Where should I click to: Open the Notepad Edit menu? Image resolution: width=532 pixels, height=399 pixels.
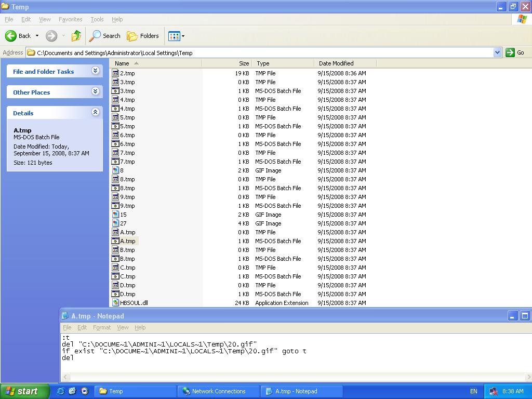click(x=82, y=327)
